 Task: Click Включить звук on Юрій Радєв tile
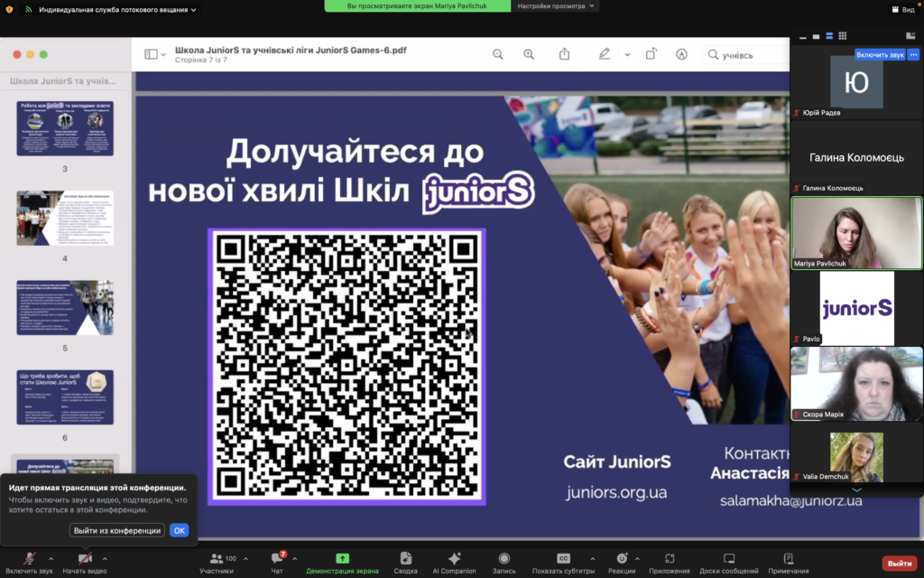880,55
